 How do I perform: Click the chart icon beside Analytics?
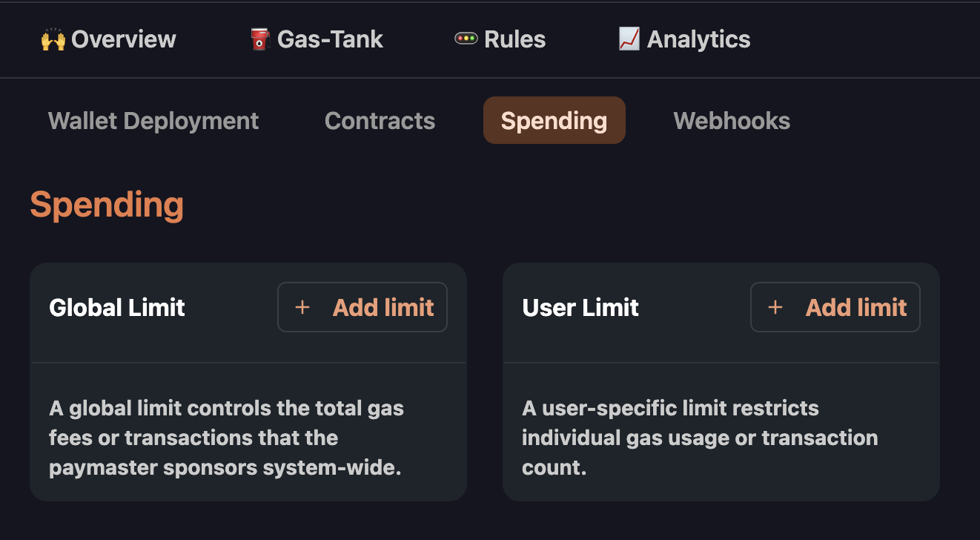click(x=629, y=39)
